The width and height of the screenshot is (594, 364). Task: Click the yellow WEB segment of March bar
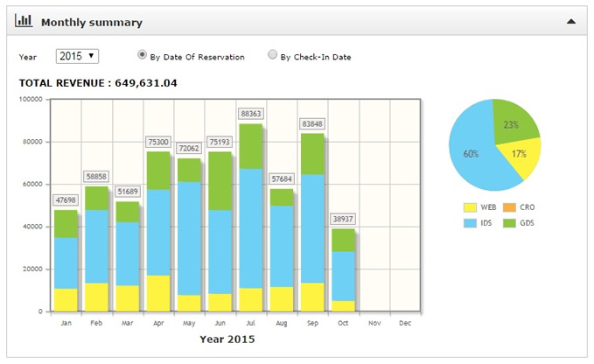point(128,298)
